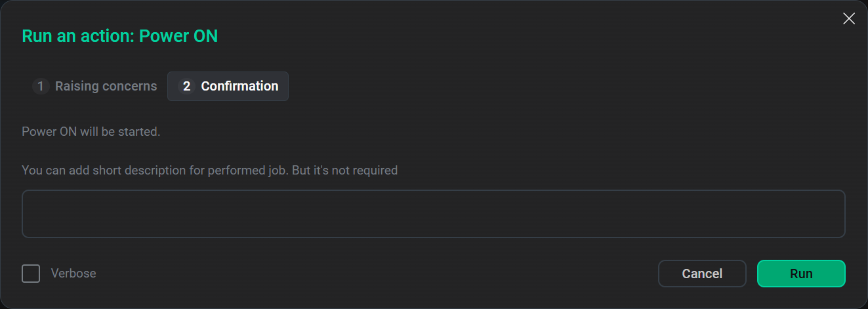Select the Confirmation step tab
Screen dimensions: 868x309
tap(228, 86)
